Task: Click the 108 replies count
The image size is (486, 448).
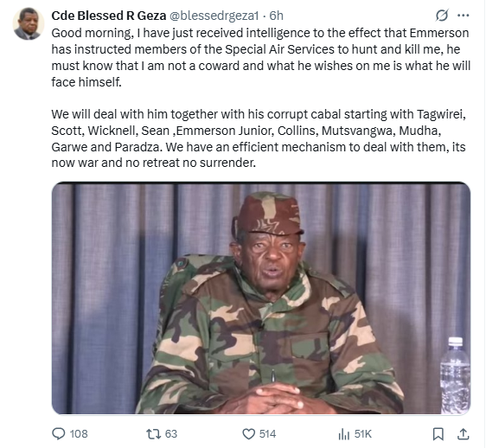Action: (x=79, y=434)
